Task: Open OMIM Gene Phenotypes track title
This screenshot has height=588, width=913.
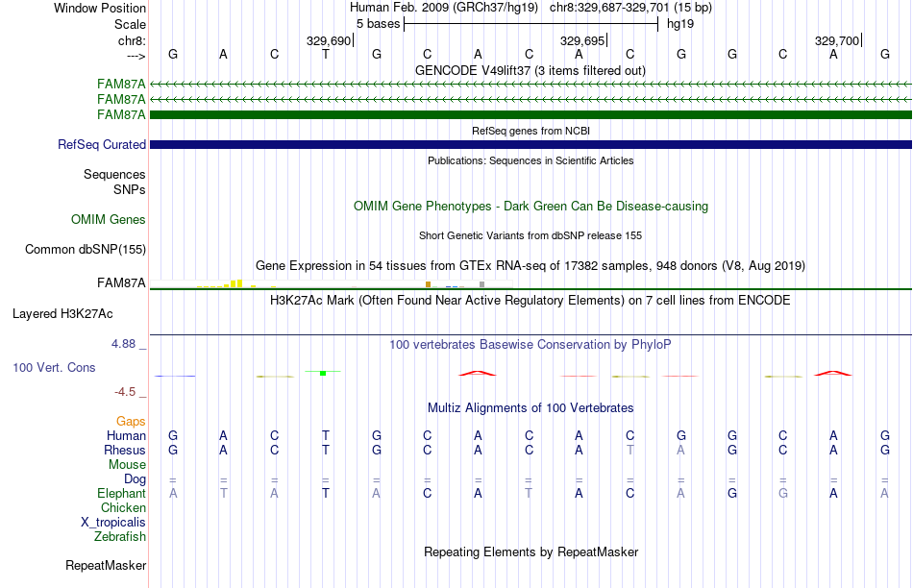Action: 531,207
